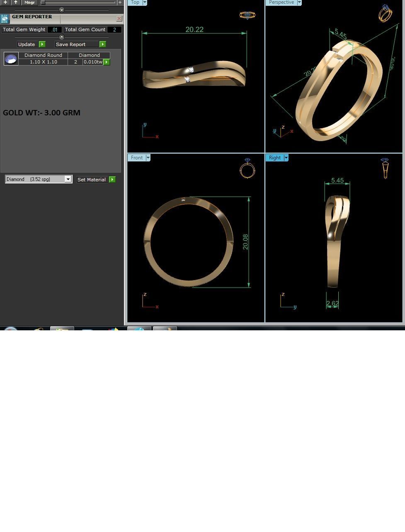The image size is (405, 532).
Task: Click the ring view icon in Perspective viewport
Action: [386, 13]
